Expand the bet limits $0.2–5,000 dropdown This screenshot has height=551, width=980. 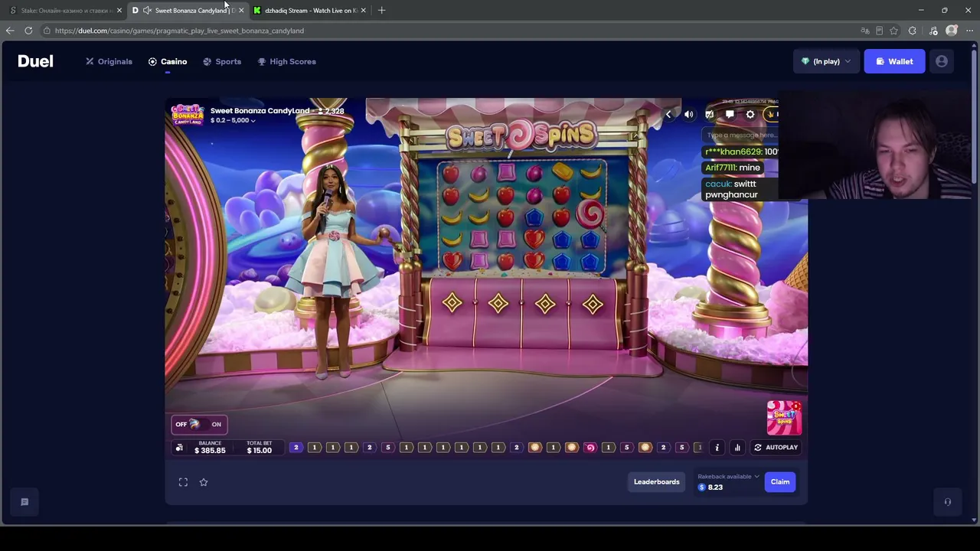233,120
